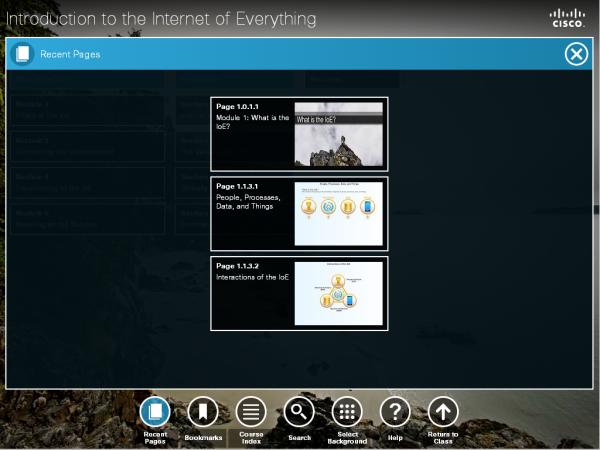Select the Page 1.0.1.1 heading

[237, 107]
